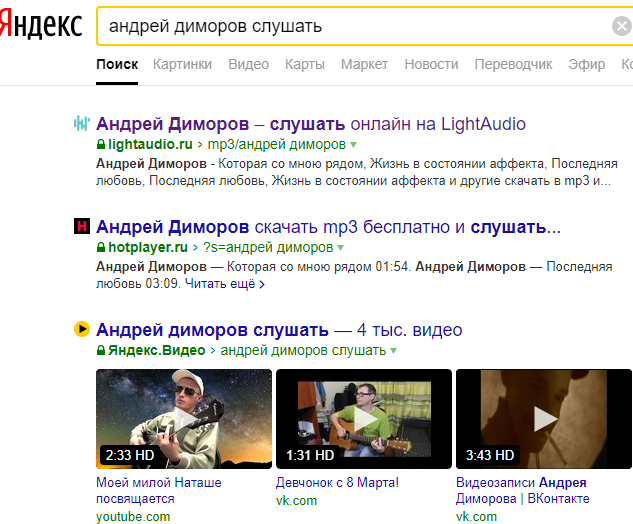Open the Карты tab
Screen dimensions: 633x524
(x=305, y=64)
